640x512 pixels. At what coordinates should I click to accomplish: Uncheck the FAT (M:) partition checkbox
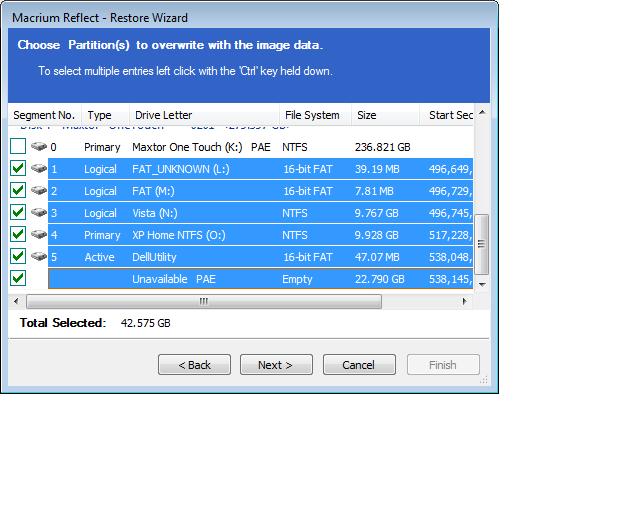[x=18, y=190]
